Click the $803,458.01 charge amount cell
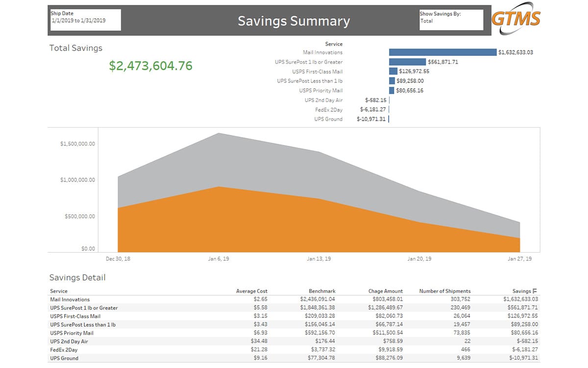This screenshot has height=368, width=588. (386, 299)
